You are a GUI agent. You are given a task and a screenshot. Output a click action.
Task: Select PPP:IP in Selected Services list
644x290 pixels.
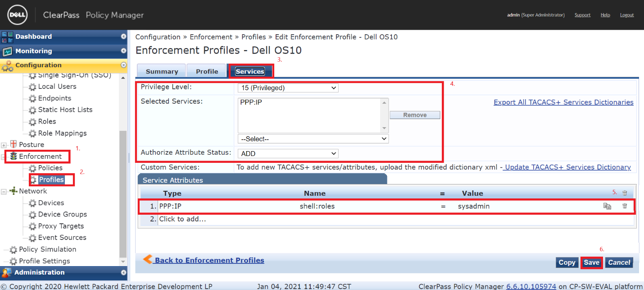[251, 103]
